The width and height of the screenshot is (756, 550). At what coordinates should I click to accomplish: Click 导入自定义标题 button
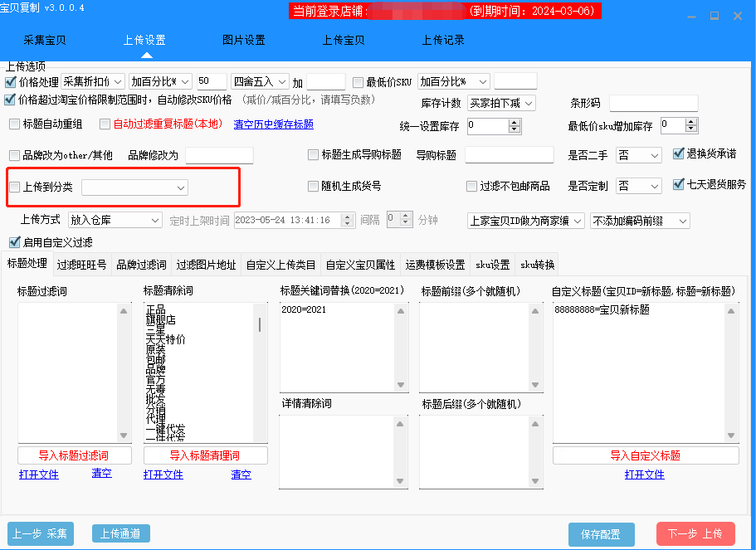pyautogui.click(x=646, y=455)
